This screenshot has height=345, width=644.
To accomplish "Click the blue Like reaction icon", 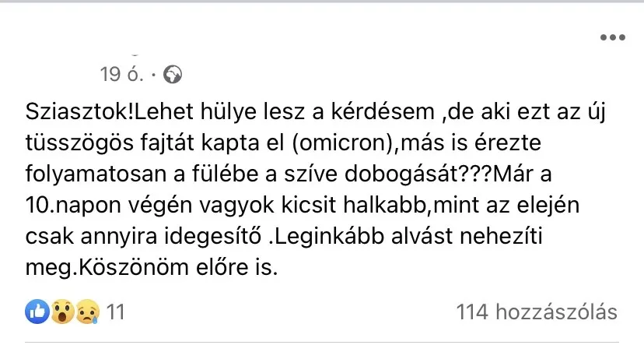I will [x=38, y=313].
